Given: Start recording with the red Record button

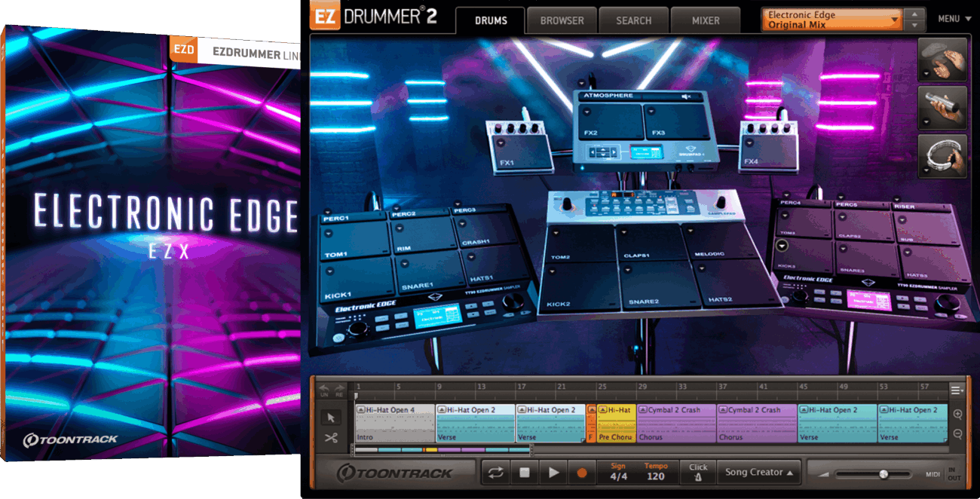Looking at the screenshot, I should click(581, 473).
